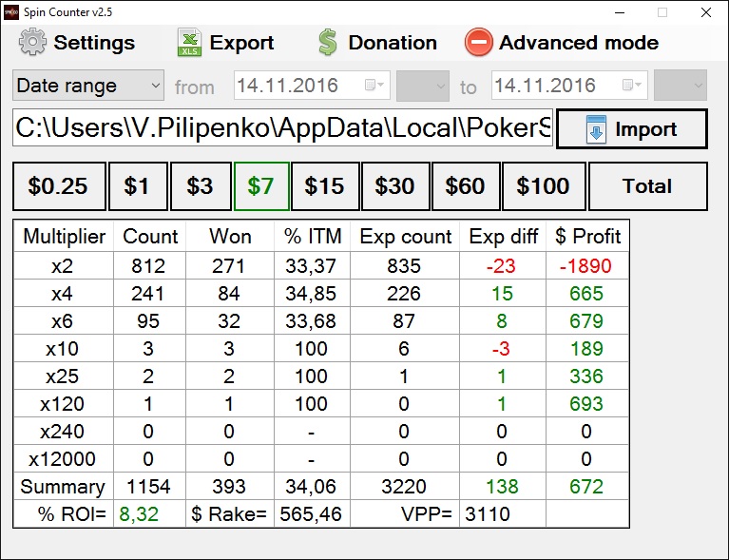Open the dropdown after the to date
Image resolution: width=729 pixels, height=560 pixels.
680,86
